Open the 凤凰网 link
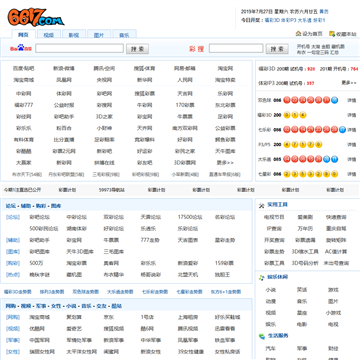 [x=64, y=80]
